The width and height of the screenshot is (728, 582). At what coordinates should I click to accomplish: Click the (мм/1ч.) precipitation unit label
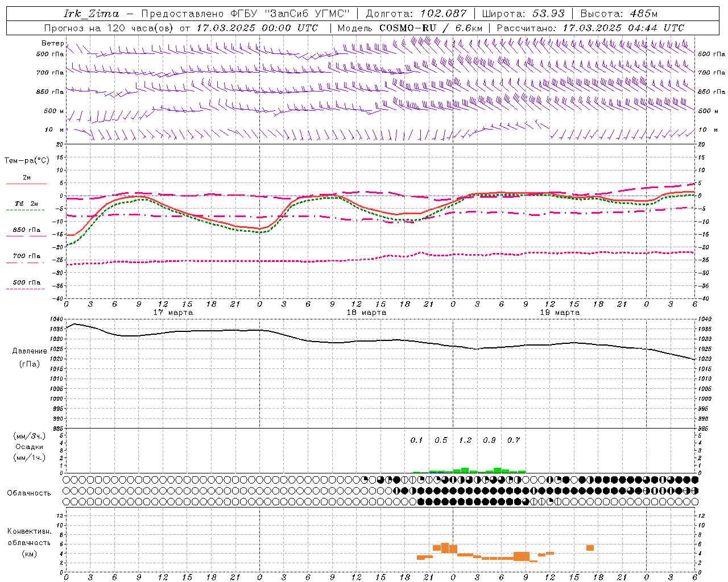pos(30,458)
